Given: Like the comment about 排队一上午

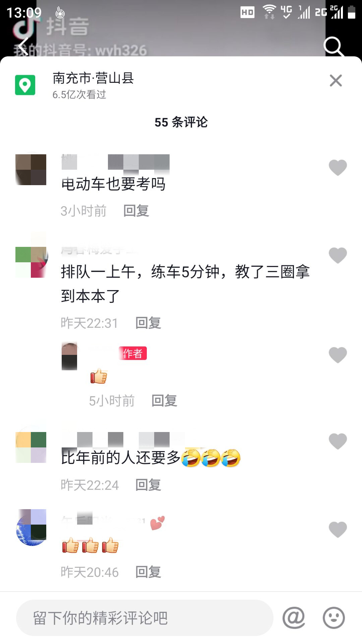Looking at the screenshot, I should [x=338, y=255].
